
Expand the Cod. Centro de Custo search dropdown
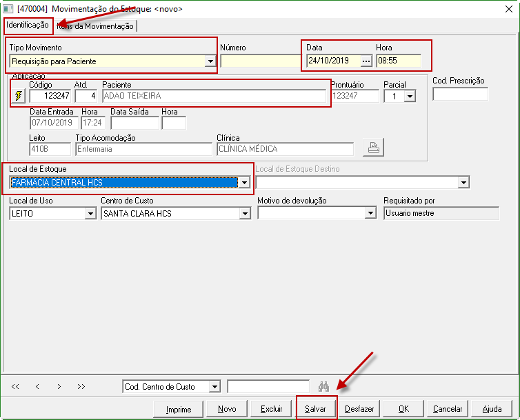(x=214, y=386)
